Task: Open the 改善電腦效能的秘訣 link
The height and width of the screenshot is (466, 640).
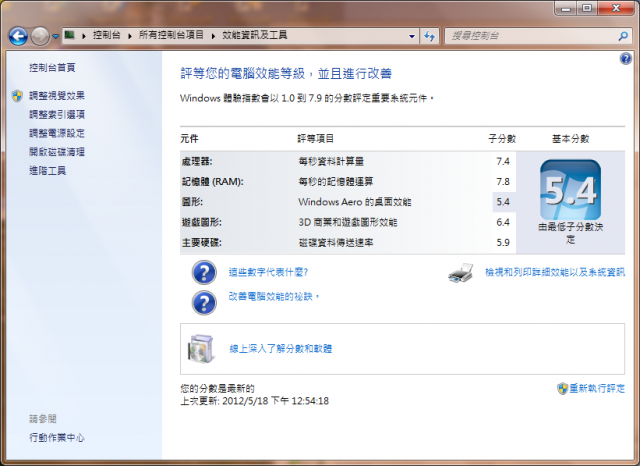Action: [x=273, y=297]
